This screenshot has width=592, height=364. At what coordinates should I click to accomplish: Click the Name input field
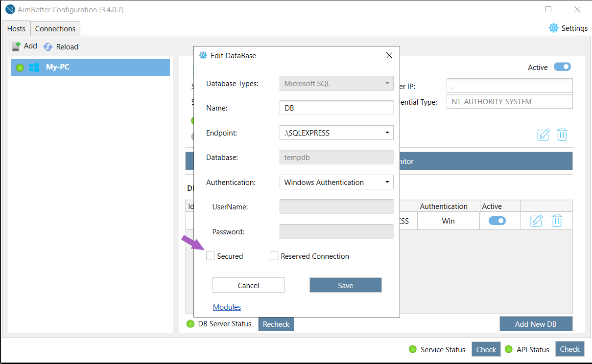[x=336, y=108]
